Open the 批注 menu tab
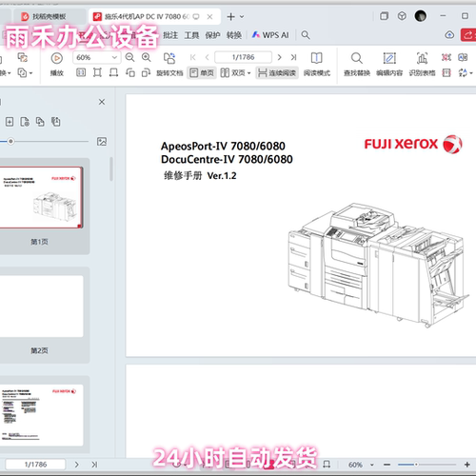476x476 pixels. (170, 35)
